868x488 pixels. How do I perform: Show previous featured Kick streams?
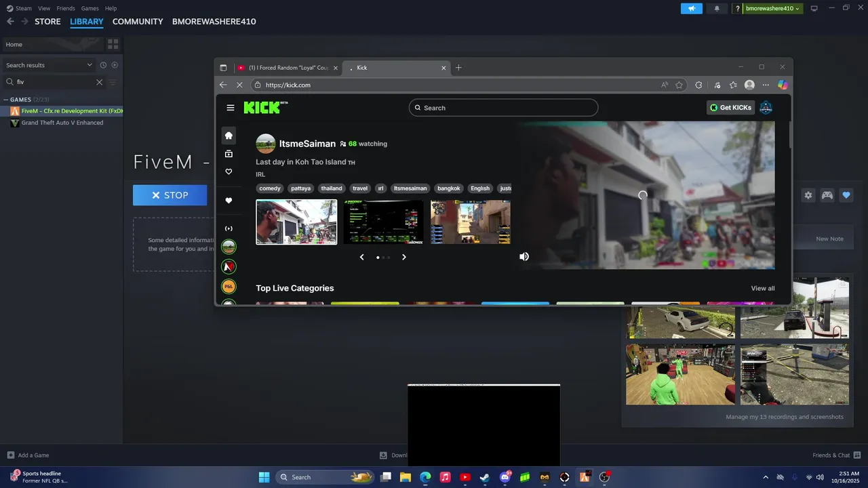[x=361, y=257]
